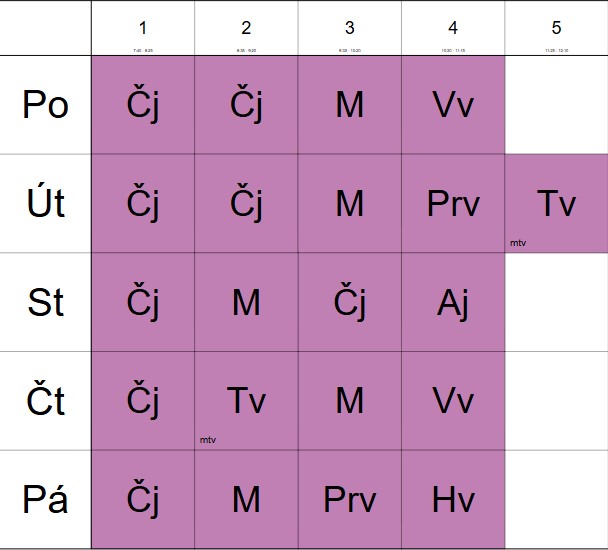Select the Friday Prv lesson cell
608x550 pixels.
point(350,499)
